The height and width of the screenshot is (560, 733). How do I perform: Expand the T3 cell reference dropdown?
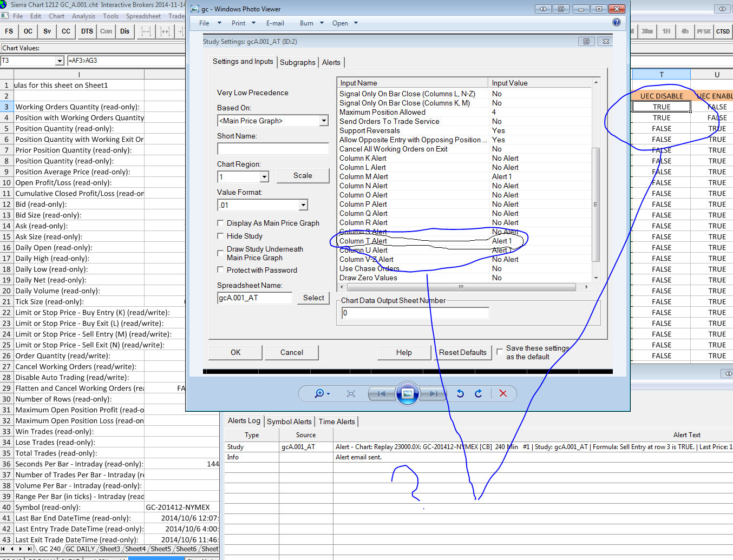click(x=60, y=61)
